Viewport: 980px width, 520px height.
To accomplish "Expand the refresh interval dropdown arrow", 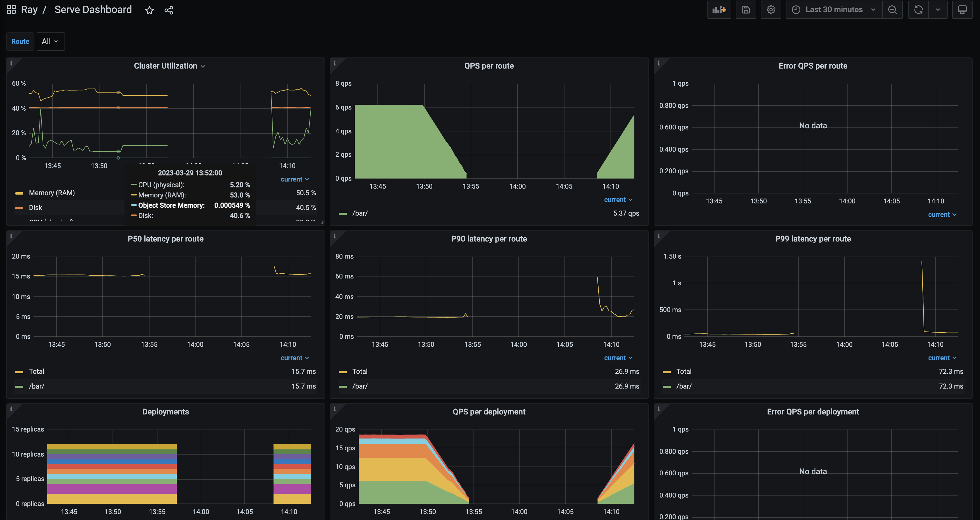I will [x=938, y=10].
